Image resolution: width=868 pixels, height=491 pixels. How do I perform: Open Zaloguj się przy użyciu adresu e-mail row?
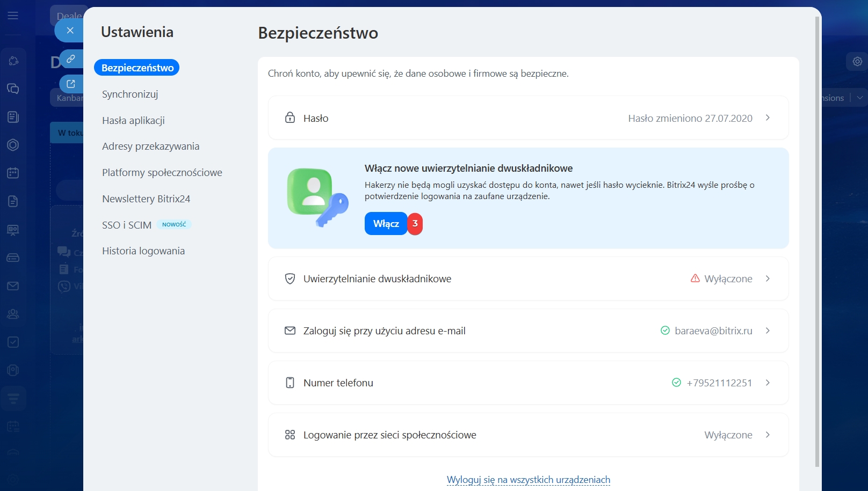click(528, 331)
